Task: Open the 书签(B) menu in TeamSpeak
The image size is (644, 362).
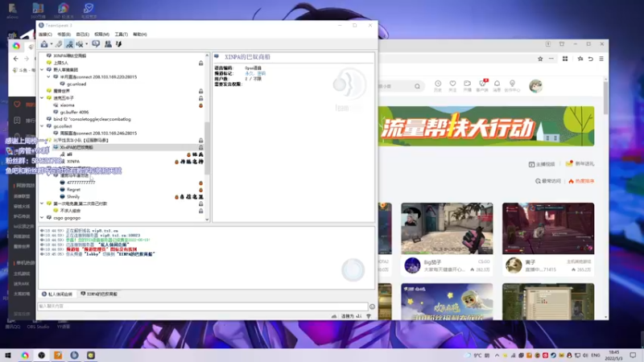Action: pyautogui.click(x=64, y=35)
